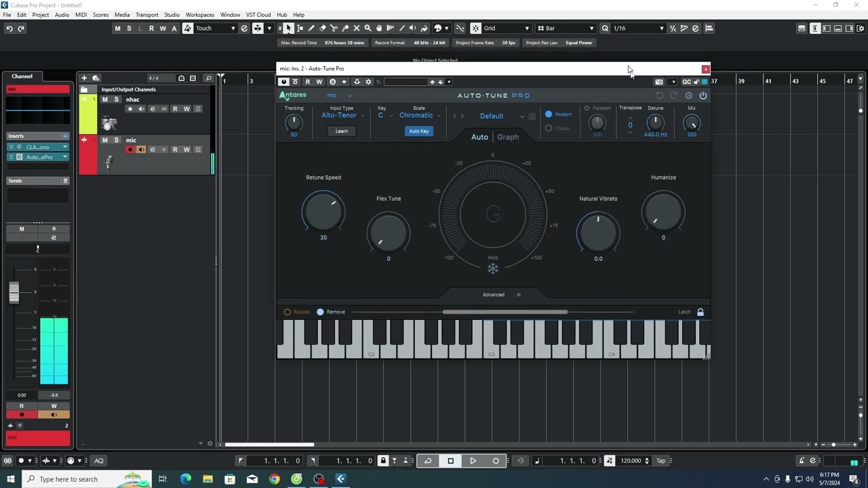Open the Project menu

coord(40,14)
